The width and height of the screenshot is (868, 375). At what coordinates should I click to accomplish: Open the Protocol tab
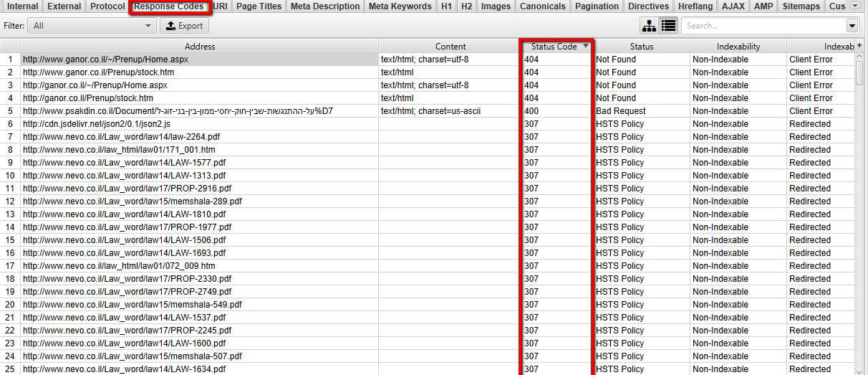107,6
